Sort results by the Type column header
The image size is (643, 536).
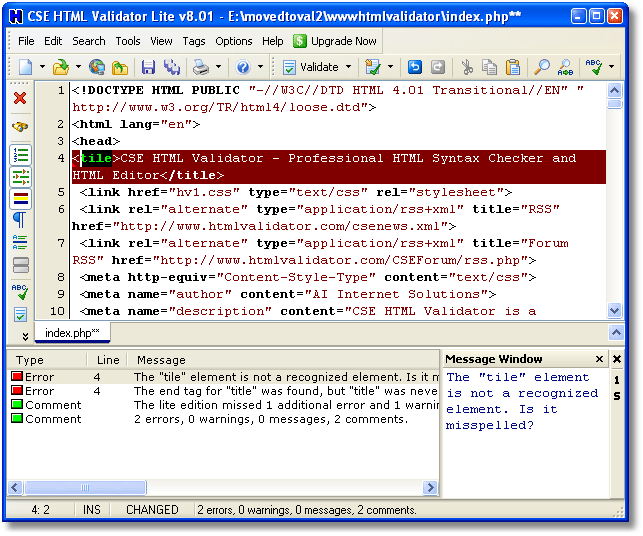[x=47, y=360]
